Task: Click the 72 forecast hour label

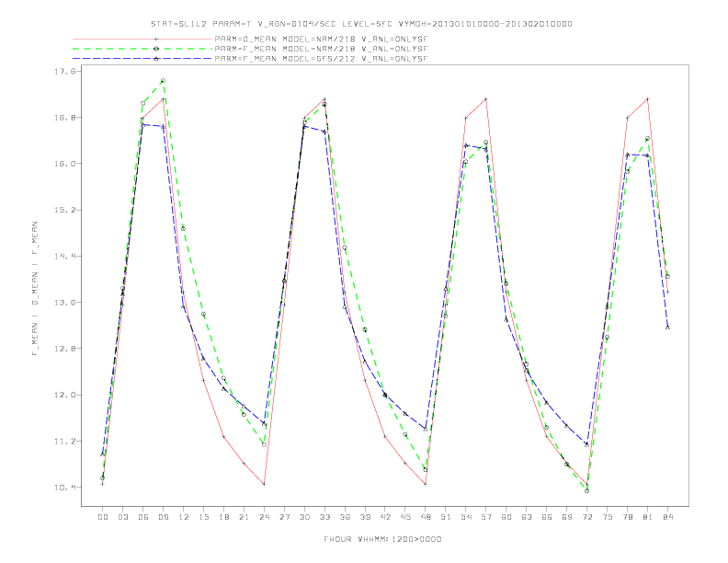Action: pos(587,517)
